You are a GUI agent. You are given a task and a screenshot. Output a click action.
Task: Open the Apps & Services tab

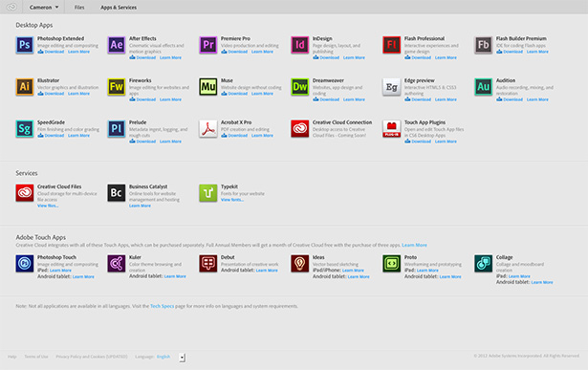pos(119,7)
